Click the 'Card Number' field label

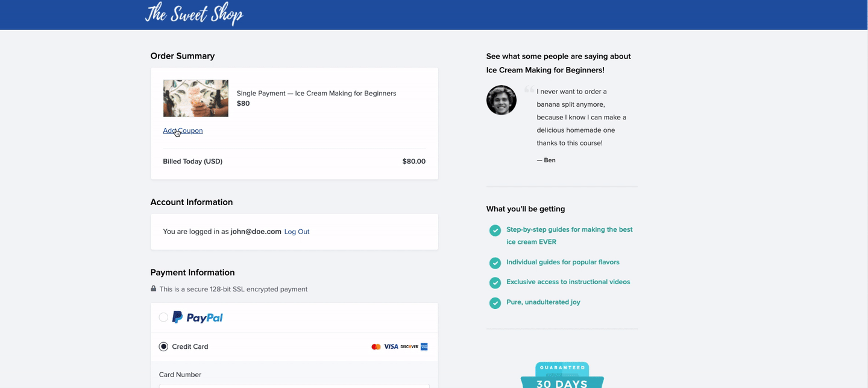180,375
